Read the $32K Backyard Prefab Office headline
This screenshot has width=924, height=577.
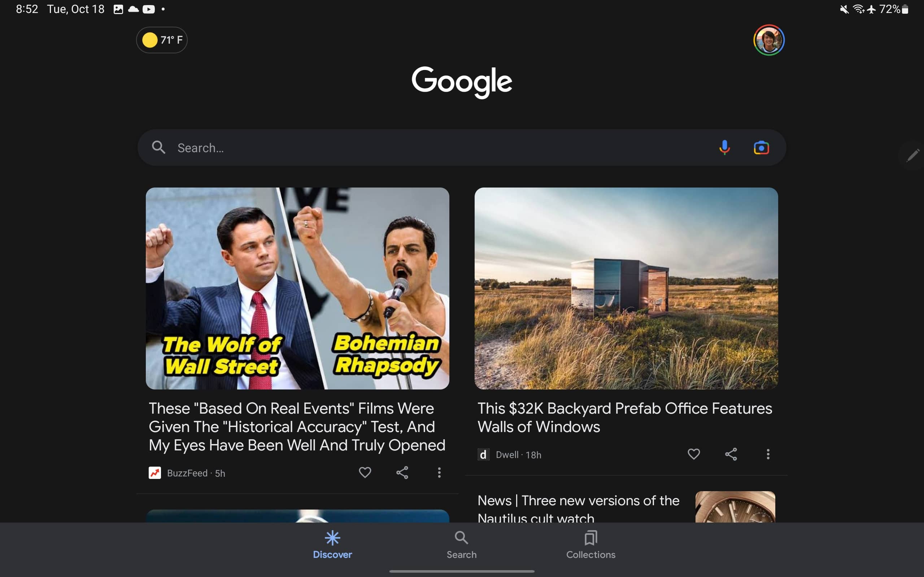pyautogui.click(x=625, y=418)
